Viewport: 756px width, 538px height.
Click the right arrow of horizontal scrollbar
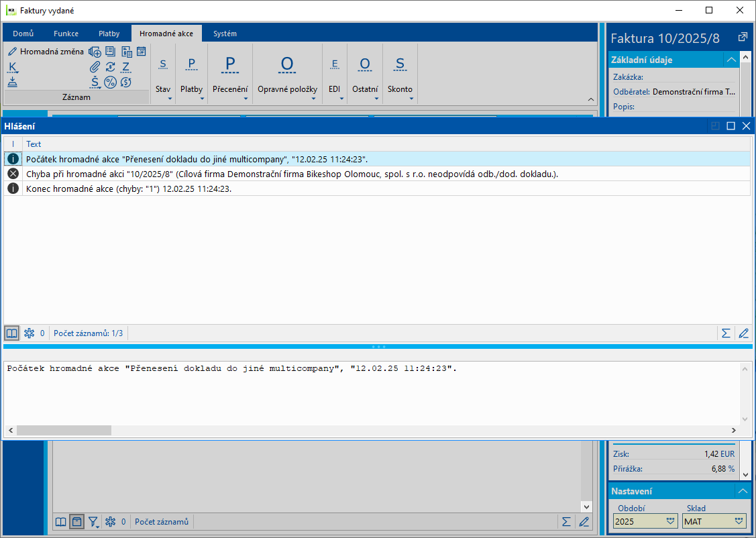tap(734, 430)
